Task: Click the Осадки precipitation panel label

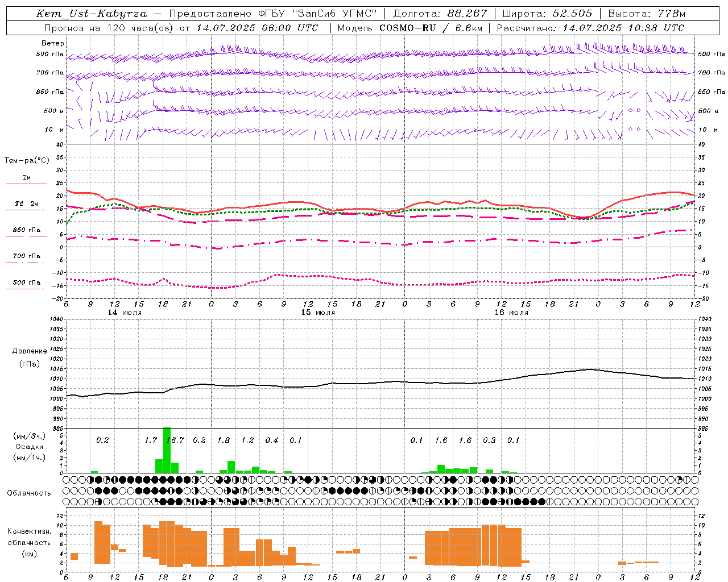Action: 29,447
